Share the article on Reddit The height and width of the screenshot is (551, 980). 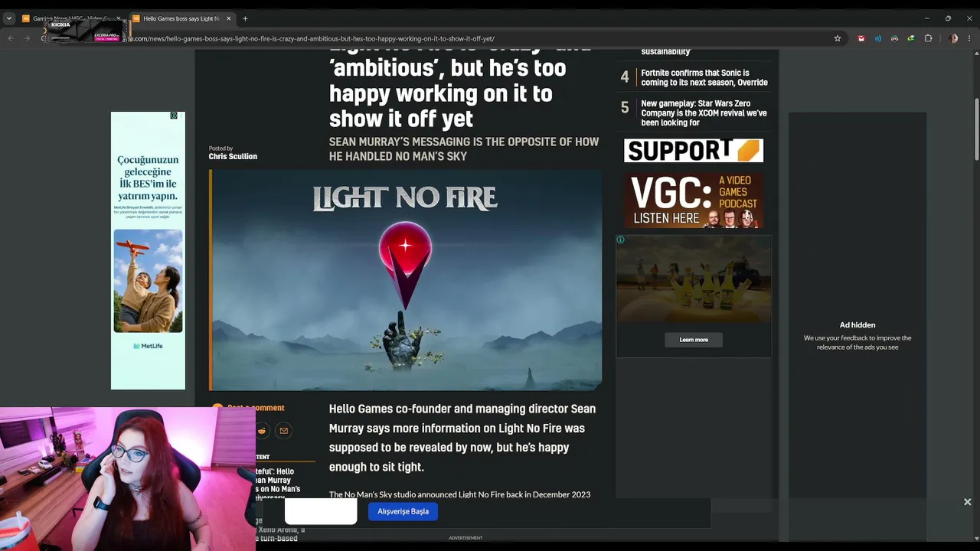point(262,431)
